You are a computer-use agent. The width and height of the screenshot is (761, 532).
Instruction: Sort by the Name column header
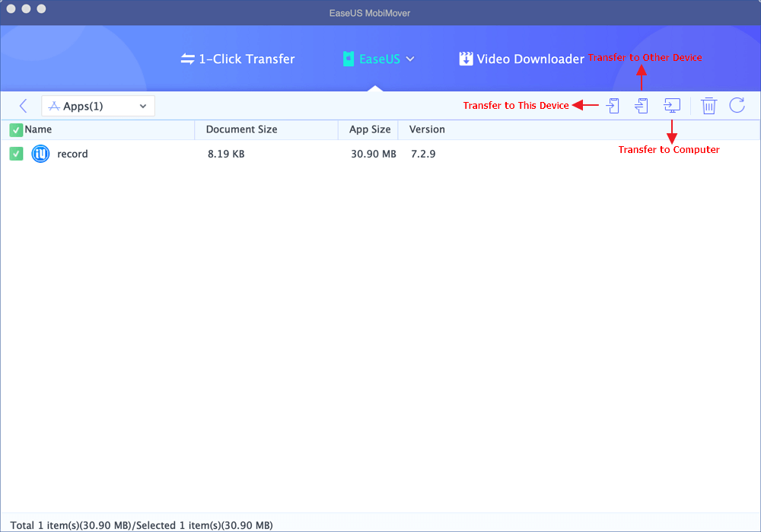[x=38, y=129]
